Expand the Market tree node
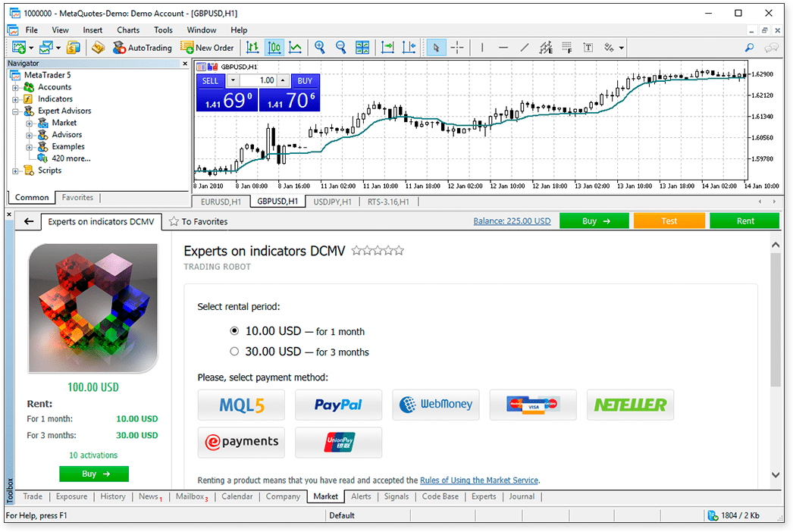This screenshot has height=532, width=793. tap(30, 124)
